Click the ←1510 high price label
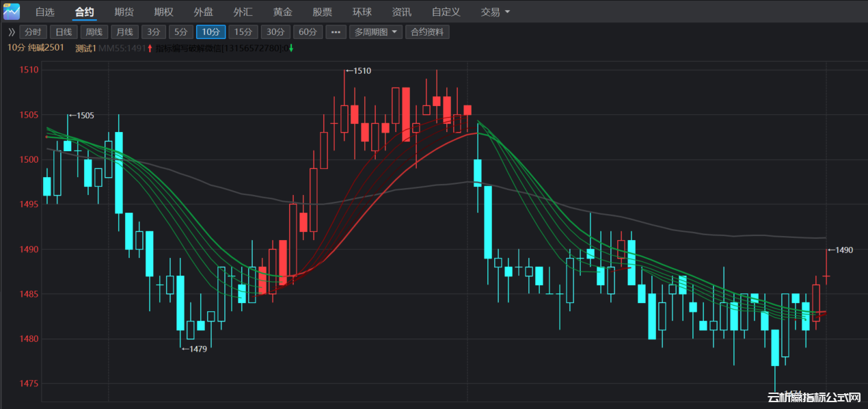 tap(358, 70)
